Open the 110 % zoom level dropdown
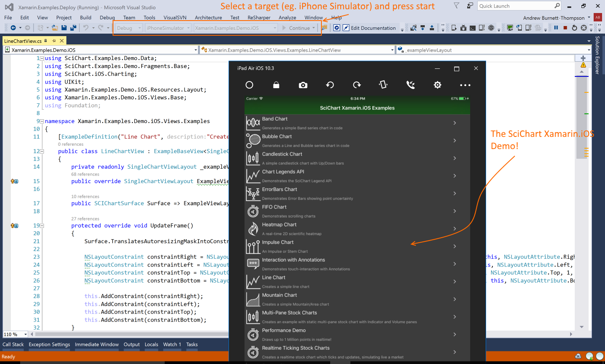This screenshot has height=364, width=605. pos(15,334)
